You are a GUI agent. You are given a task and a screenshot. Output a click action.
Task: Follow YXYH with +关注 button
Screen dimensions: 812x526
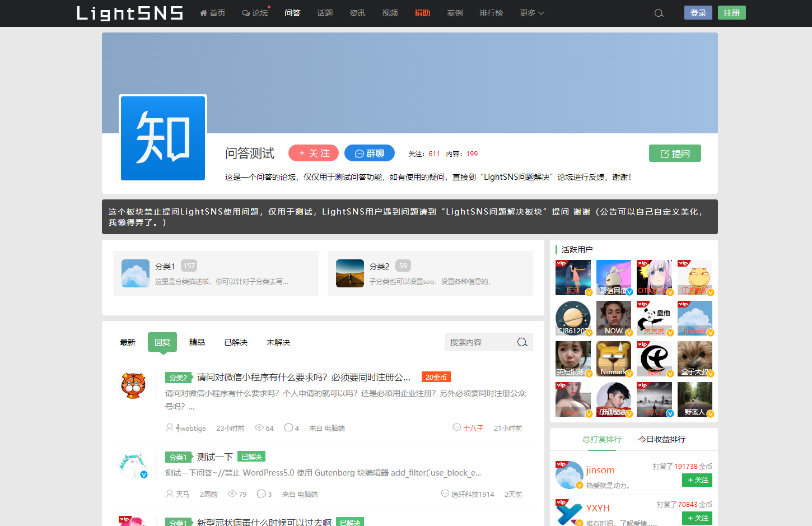pos(697,518)
